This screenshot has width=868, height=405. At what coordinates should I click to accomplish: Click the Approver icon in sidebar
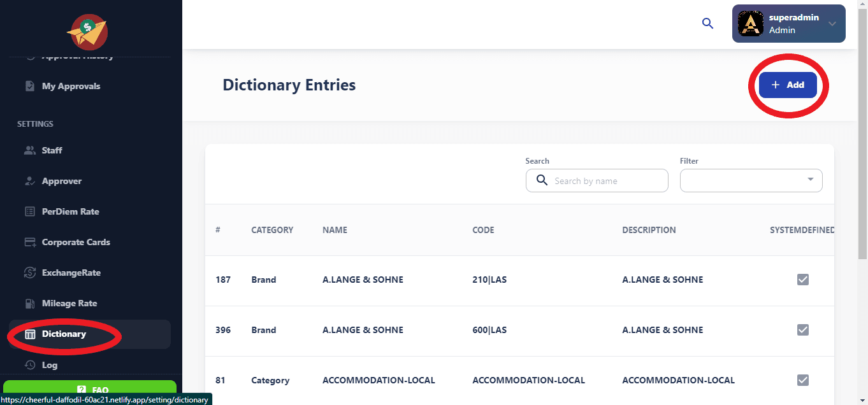(x=30, y=181)
